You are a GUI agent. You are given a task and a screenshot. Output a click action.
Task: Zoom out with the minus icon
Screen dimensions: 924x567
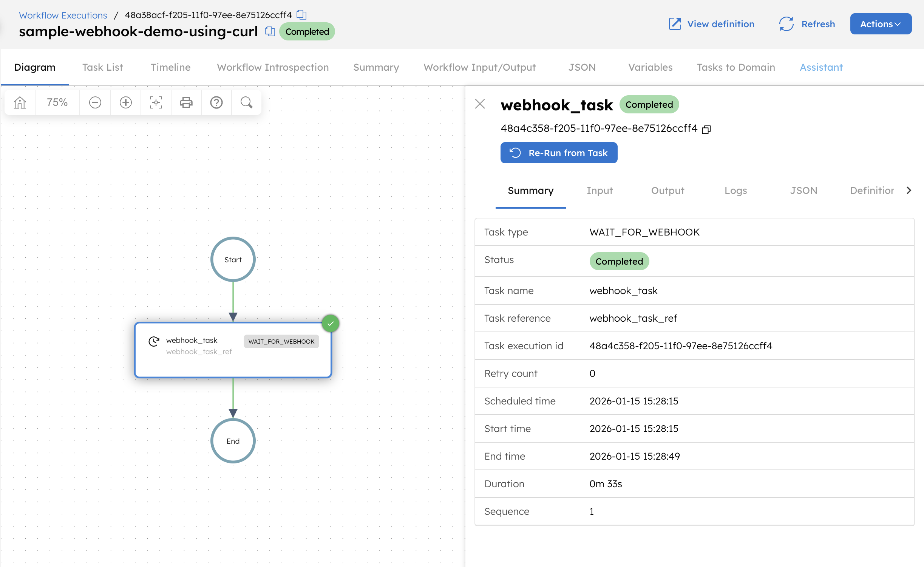point(95,102)
